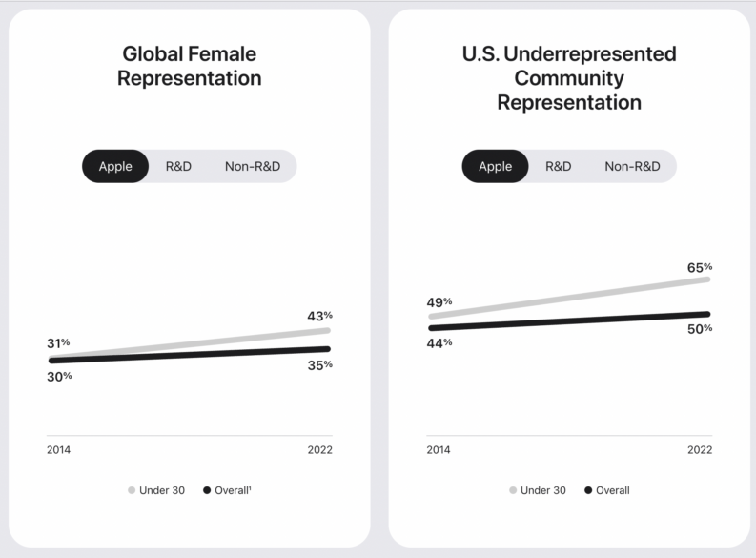Switch to R&D in Global Female Representation card

178,166
